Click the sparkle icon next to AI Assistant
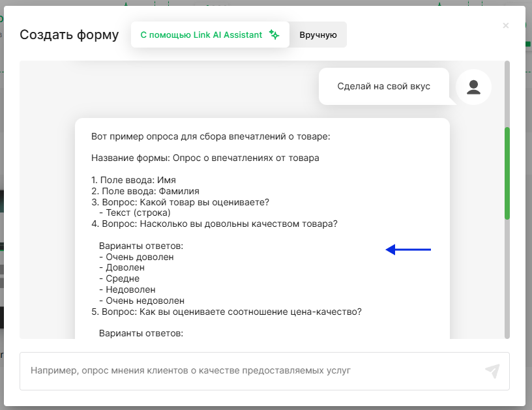Image resolution: width=532 pixels, height=410 pixels. click(x=274, y=35)
